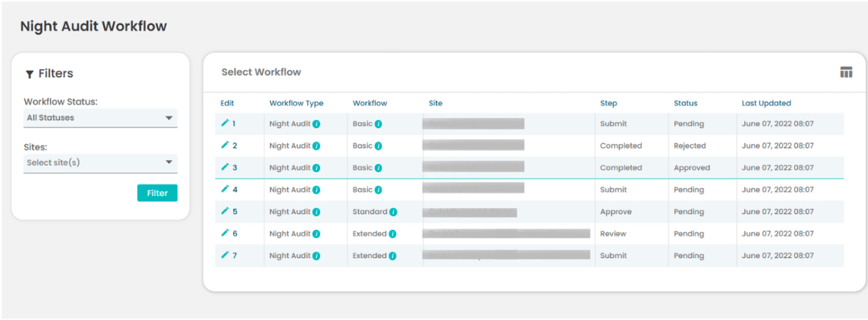868x320 pixels.
Task: Sort by the Last Updated column header
Action: click(766, 103)
